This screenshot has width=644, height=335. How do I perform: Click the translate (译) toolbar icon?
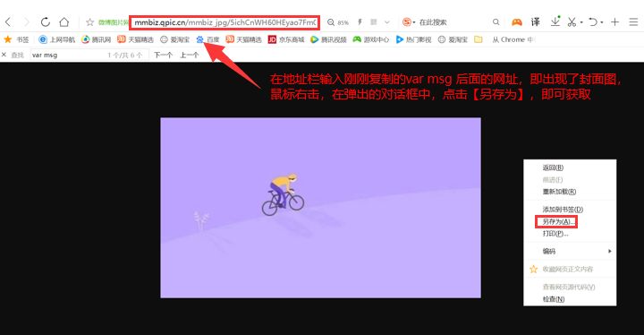tap(536, 21)
